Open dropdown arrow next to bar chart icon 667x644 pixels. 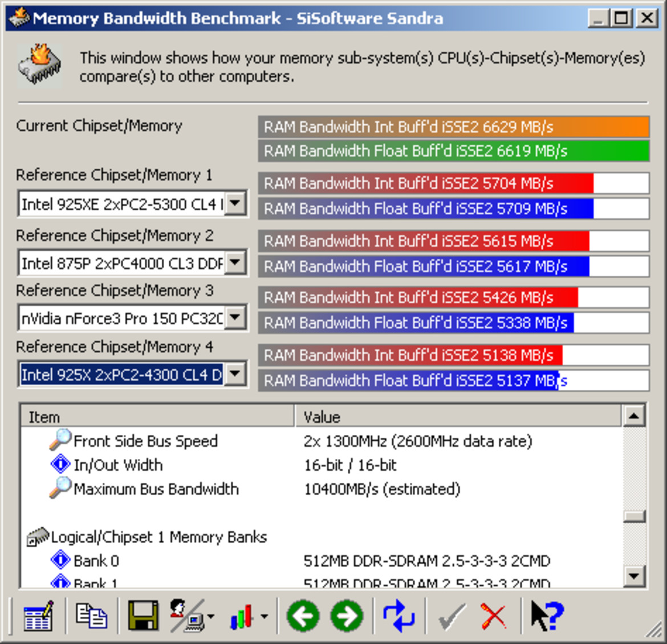click(x=264, y=616)
